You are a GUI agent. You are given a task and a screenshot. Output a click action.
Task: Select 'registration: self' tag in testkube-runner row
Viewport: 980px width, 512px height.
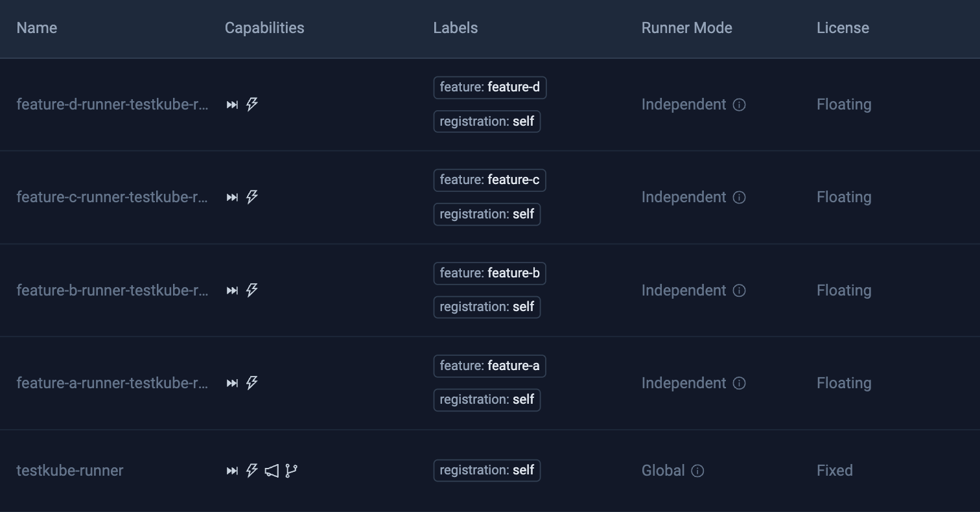[487, 471]
